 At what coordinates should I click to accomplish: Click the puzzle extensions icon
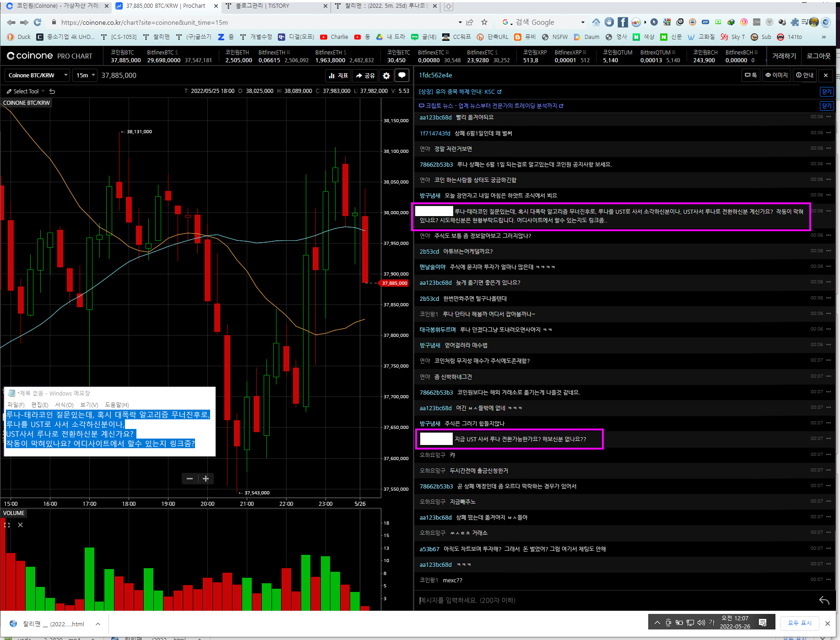tap(795, 22)
